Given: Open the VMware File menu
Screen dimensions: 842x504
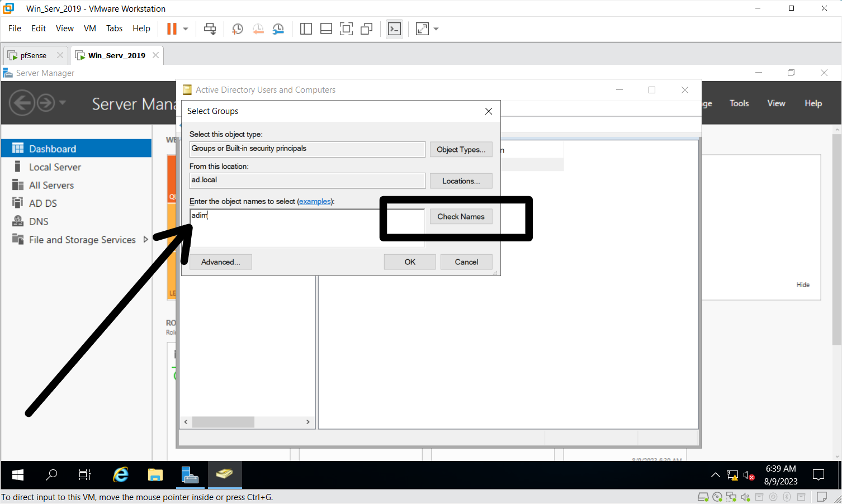Looking at the screenshot, I should pyautogui.click(x=15, y=28).
